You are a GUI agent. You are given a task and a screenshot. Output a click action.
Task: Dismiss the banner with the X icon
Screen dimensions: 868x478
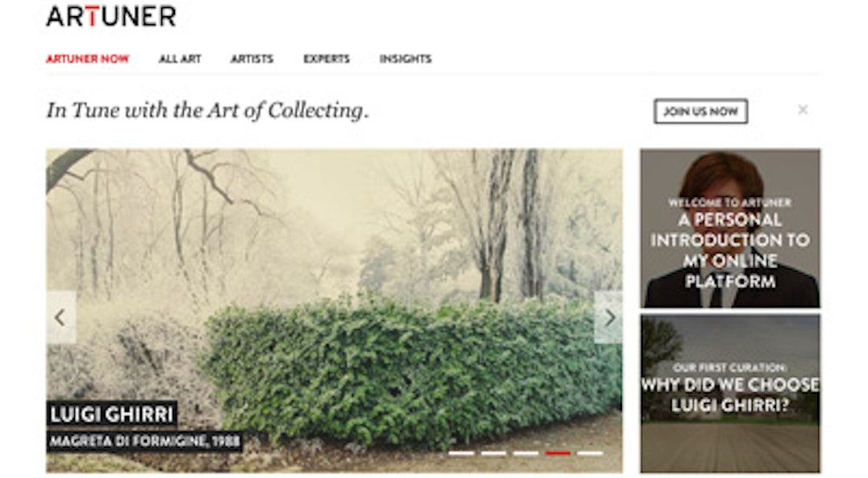(x=803, y=110)
